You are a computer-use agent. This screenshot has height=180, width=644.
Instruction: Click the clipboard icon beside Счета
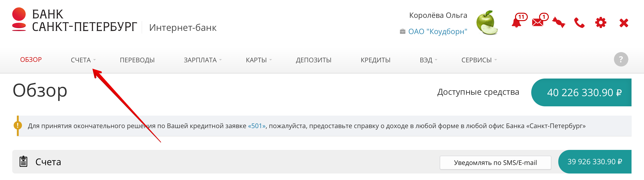pos(24,161)
